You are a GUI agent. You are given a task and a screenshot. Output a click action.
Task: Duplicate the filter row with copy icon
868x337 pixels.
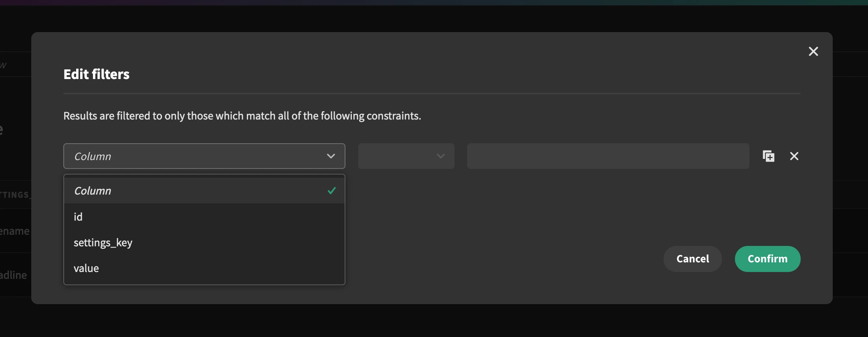768,156
